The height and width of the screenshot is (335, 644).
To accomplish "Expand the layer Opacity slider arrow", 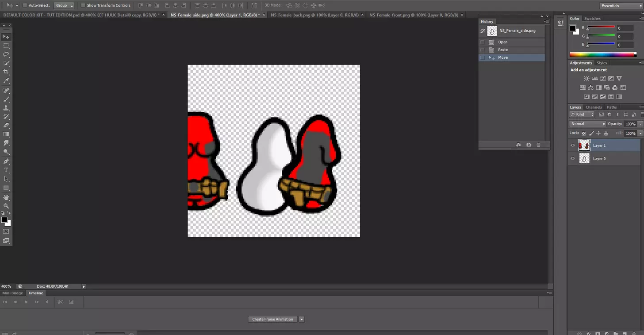I will pos(640,124).
